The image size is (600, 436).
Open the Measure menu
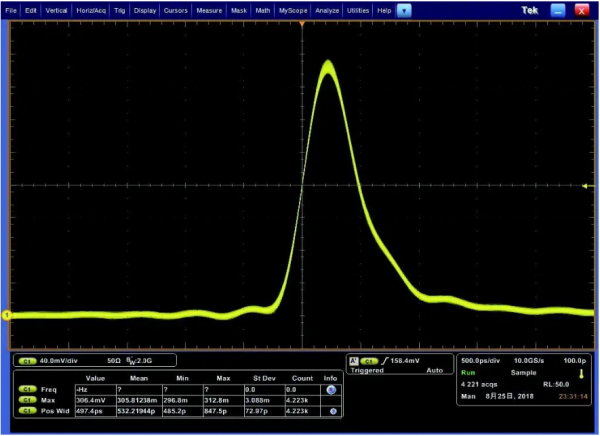[x=207, y=9]
